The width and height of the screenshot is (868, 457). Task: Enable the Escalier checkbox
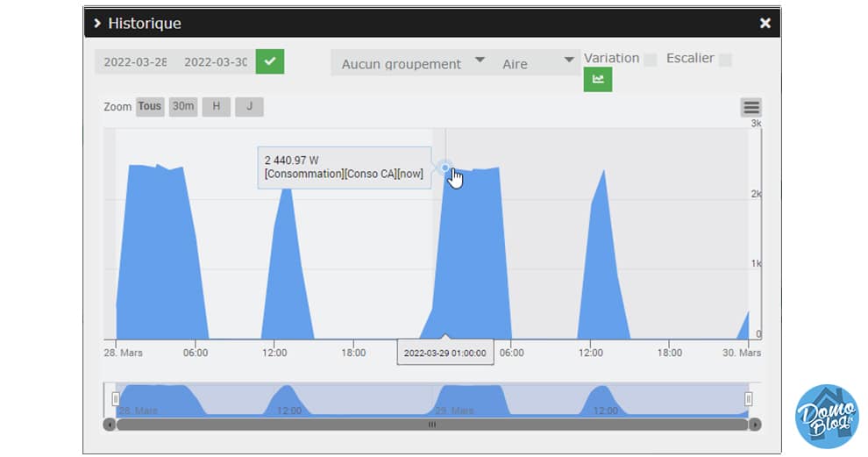click(724, 60)
